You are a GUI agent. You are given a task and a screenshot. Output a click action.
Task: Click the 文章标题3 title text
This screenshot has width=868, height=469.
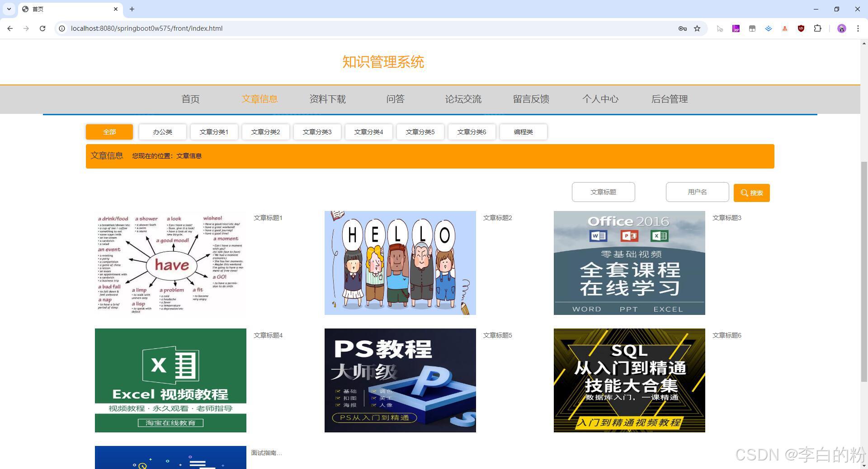pyautogui.click(x=727, y=218)
